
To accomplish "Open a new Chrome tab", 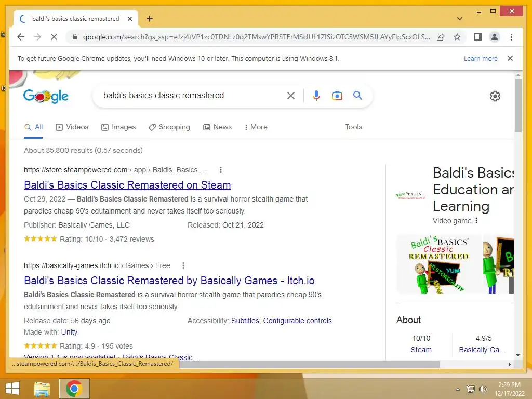I will [150, 19].
